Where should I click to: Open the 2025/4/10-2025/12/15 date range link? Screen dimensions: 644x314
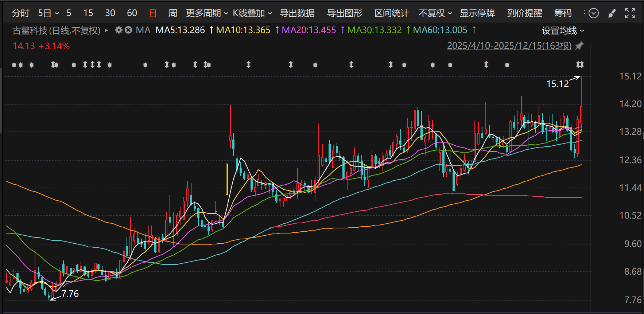click(x=509, y=46)
